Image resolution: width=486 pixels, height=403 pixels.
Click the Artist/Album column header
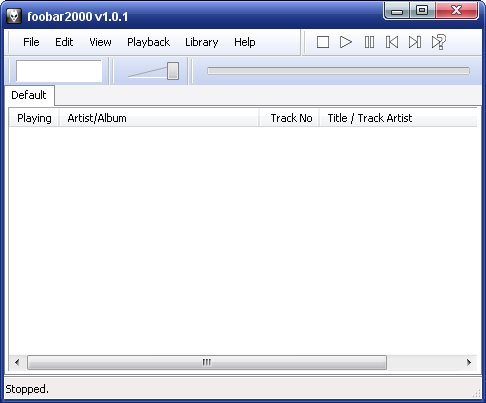(x=159, y=118)
